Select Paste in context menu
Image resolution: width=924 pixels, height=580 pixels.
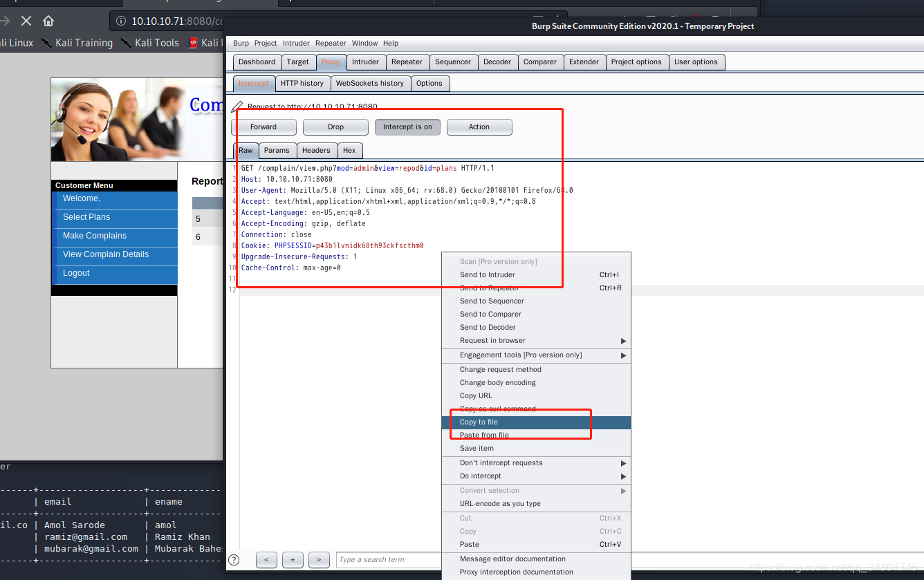click(536, 545)
